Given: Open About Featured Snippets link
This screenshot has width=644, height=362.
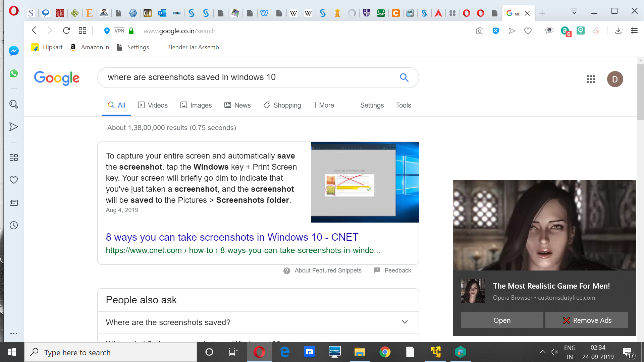Looking at the screenshot, I should (x=328, y=270).
